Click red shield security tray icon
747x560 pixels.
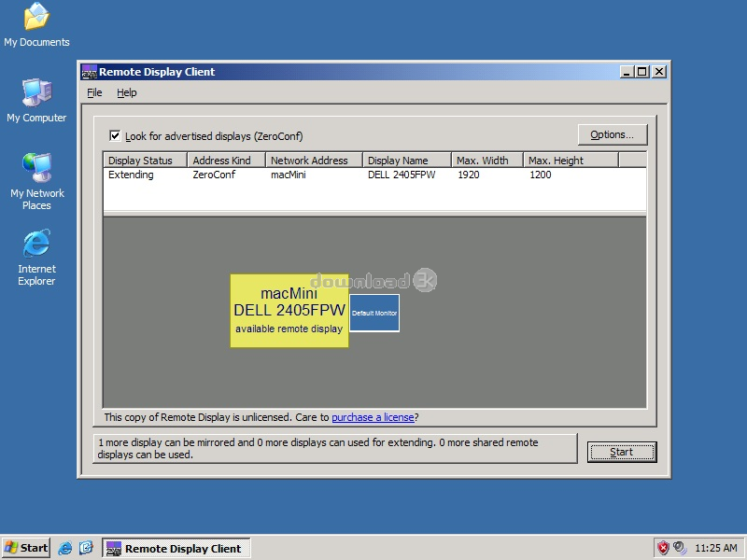663,548
